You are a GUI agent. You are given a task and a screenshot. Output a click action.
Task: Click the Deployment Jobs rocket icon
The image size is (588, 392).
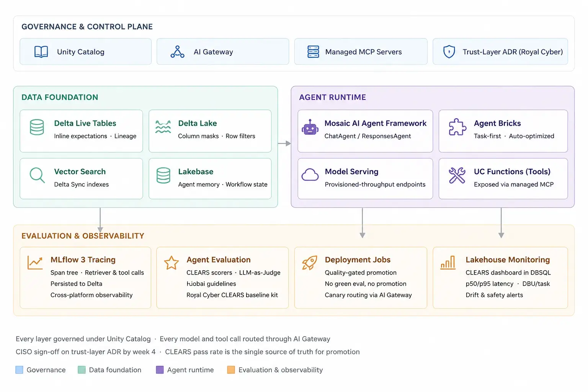click(310, 263)
